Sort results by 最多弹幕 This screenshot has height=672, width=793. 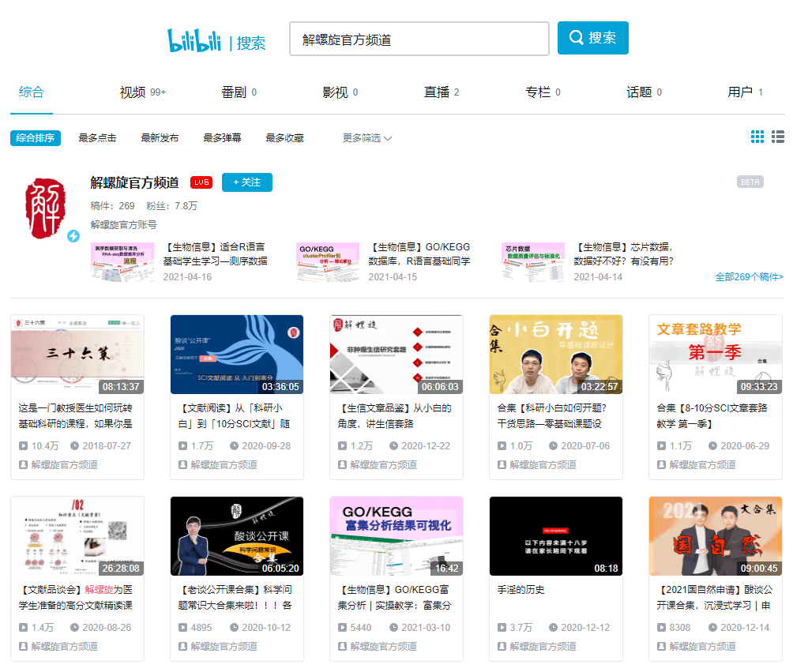[223, 138]
